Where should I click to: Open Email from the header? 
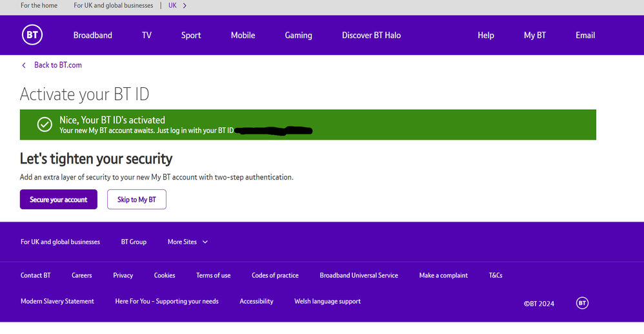(x=585, y=36)
